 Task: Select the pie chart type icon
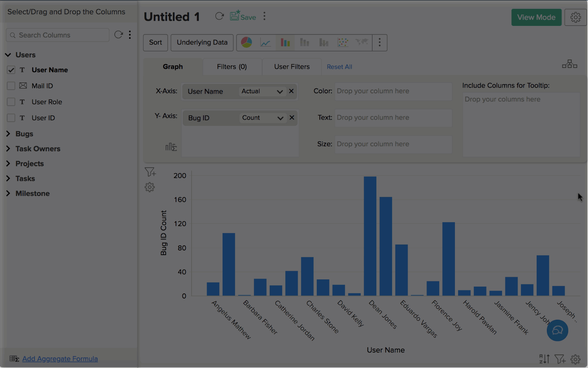coord(246,43)
